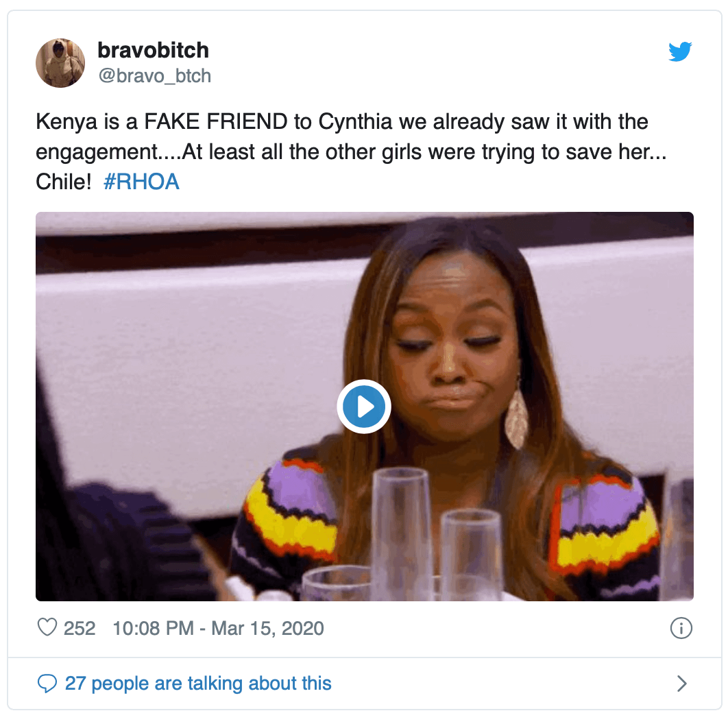Click the 'Chile!' text before the hashtag
Image resolution: width=728 pixels, height=724 pixels.
tap(63, 182)
